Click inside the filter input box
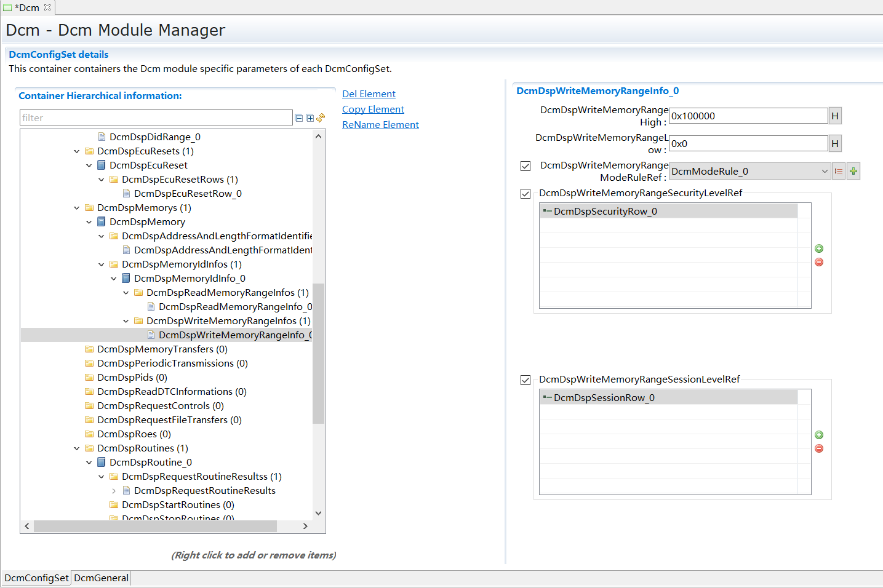 (154, 117)
